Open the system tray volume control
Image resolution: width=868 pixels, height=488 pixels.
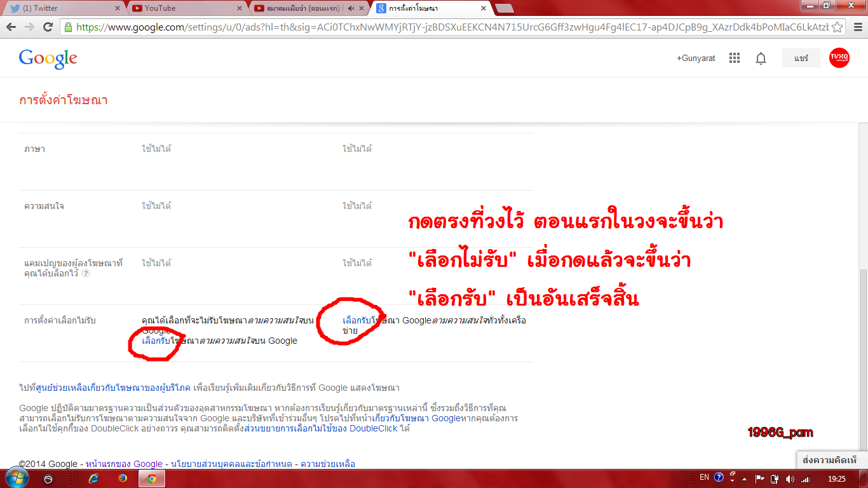[x=790, y=478]
